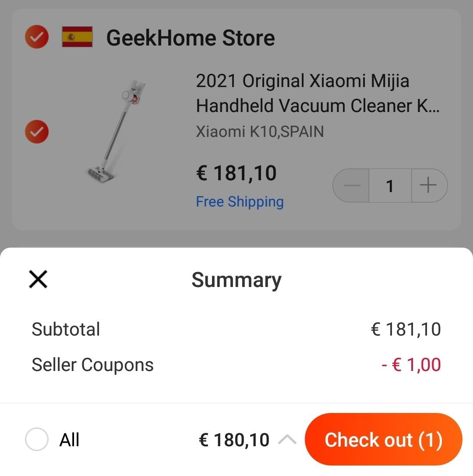Close the Summary panel with X icon
The height and width of the screenshot is (476, 473).
click(38, 279)
